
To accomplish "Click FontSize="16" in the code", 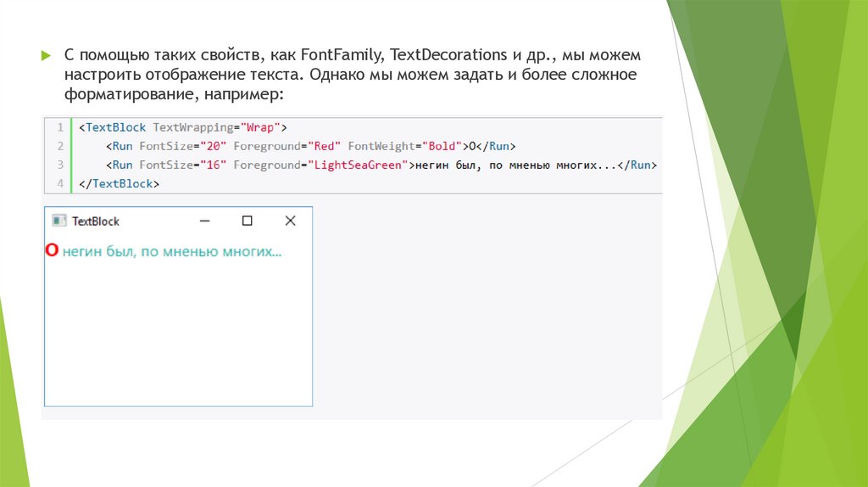I will click(x=183, y=165).
